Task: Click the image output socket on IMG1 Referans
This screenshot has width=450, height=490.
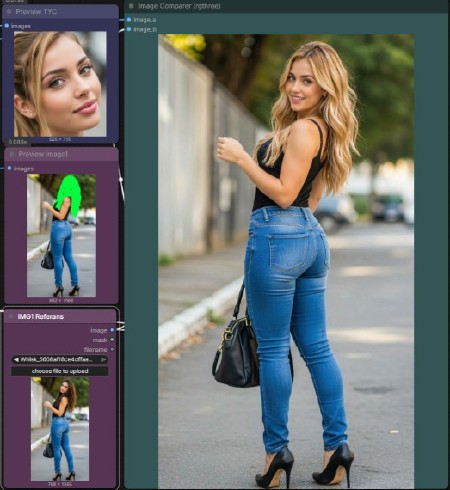Action: 112,330
